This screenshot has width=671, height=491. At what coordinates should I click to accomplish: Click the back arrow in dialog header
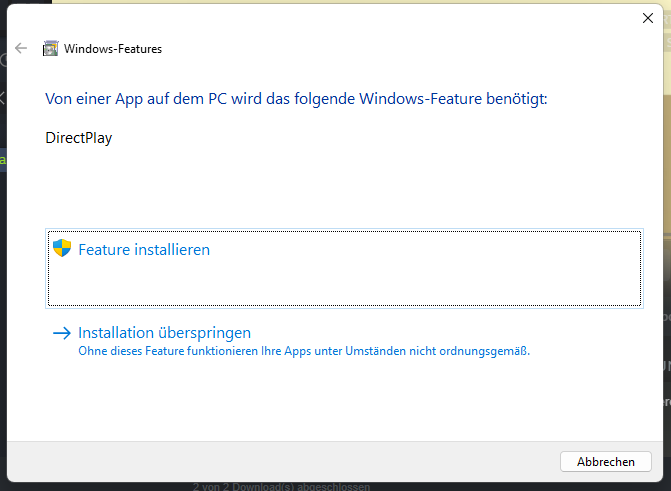point(21,48)
